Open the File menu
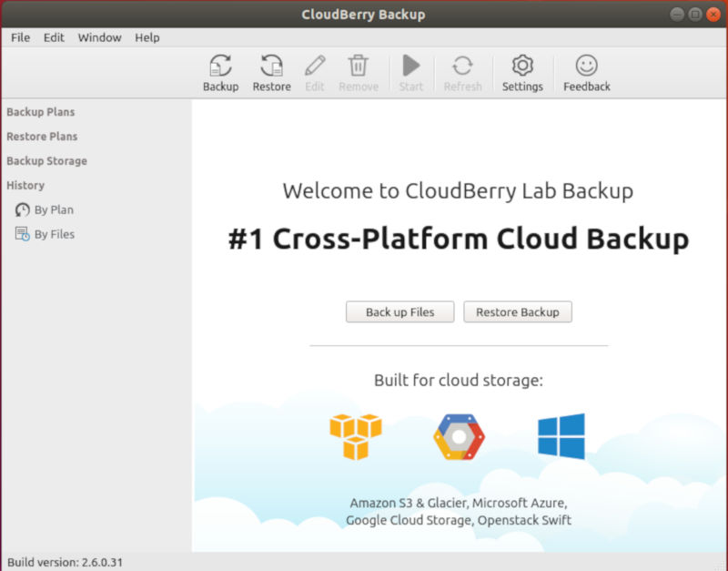 (19, 37)
